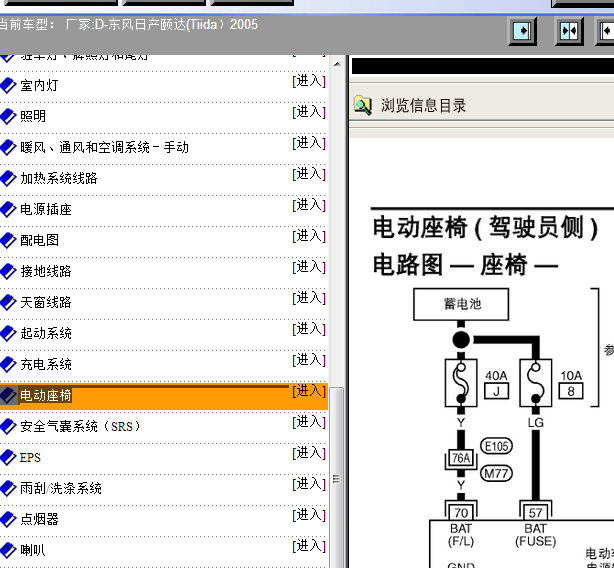The image size is (614, 568).
Task: Open the [进入] link for 接地线路
Action: (x=309, y=267)
